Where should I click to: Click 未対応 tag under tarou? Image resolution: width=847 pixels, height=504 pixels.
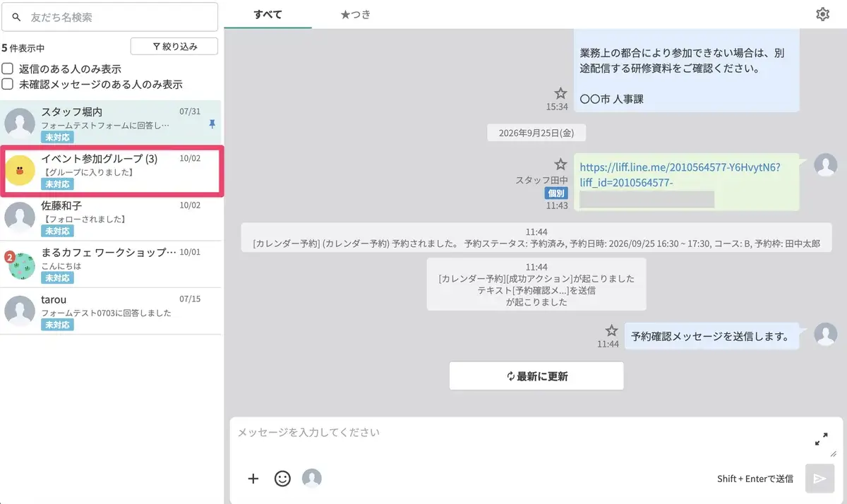[x=57, y=325]
